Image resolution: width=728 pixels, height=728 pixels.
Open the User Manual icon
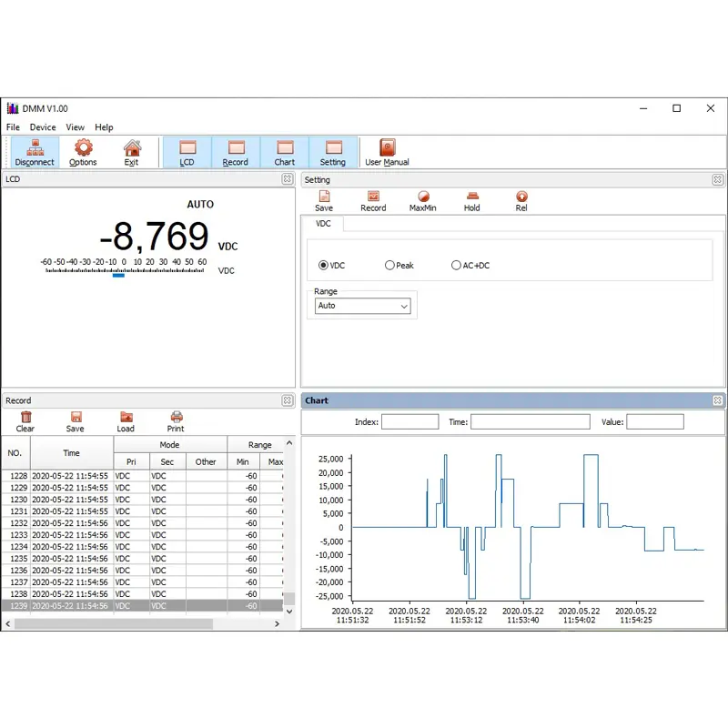387,152
